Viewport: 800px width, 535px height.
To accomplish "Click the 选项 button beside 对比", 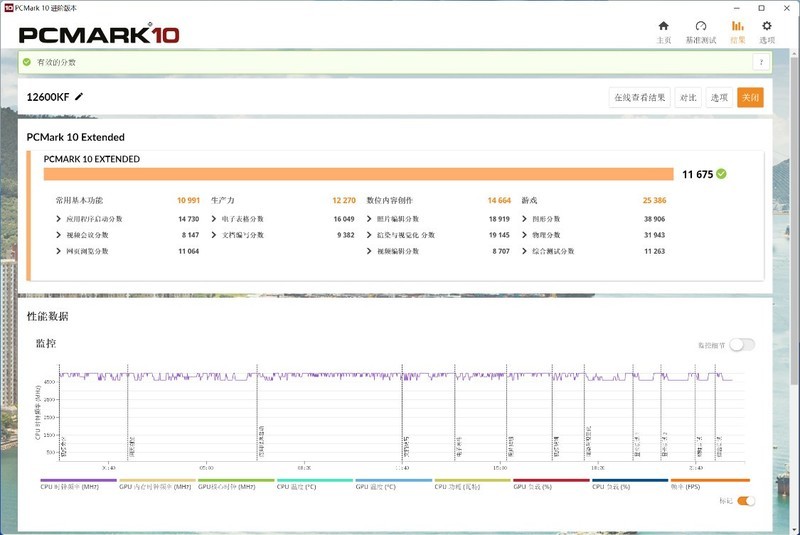I will [x=719, y=97].
